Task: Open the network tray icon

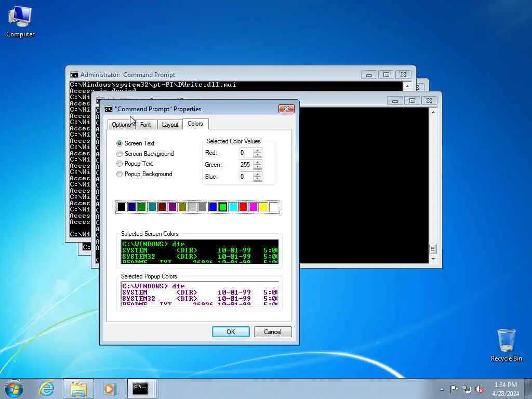Action: click(x=467, y=389)
